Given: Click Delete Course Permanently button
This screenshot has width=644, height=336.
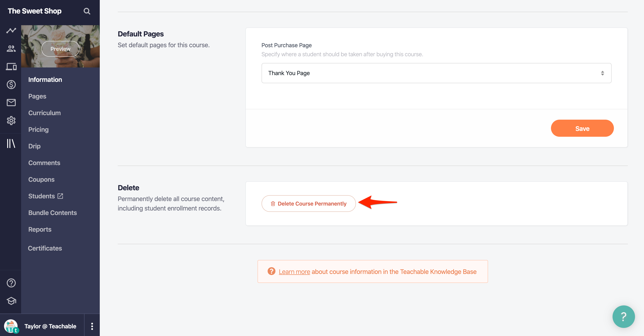Looking at the screenshot, I should pyautogui.click(x=309, y=203).
